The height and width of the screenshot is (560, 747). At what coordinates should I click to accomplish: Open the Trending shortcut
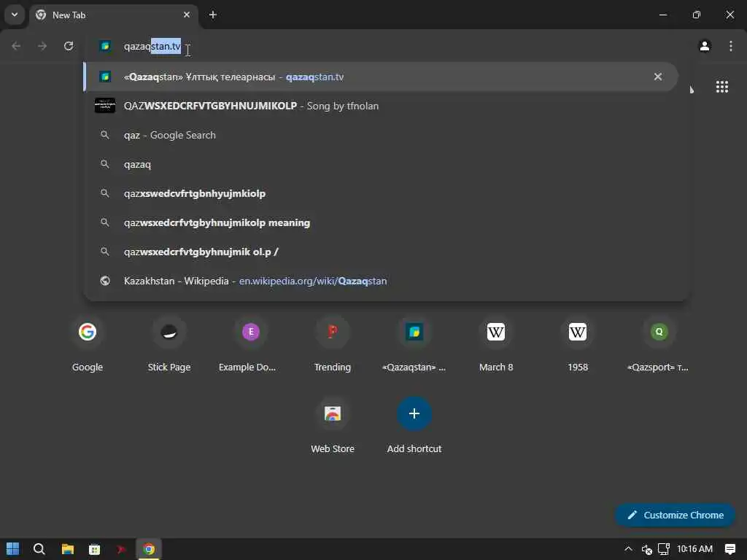point(333,344)
